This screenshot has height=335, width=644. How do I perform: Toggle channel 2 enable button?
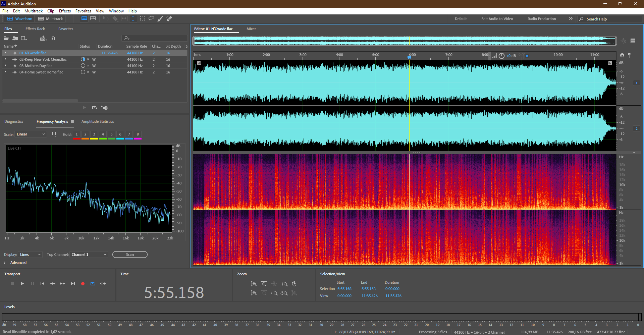[x=636, y=128]
